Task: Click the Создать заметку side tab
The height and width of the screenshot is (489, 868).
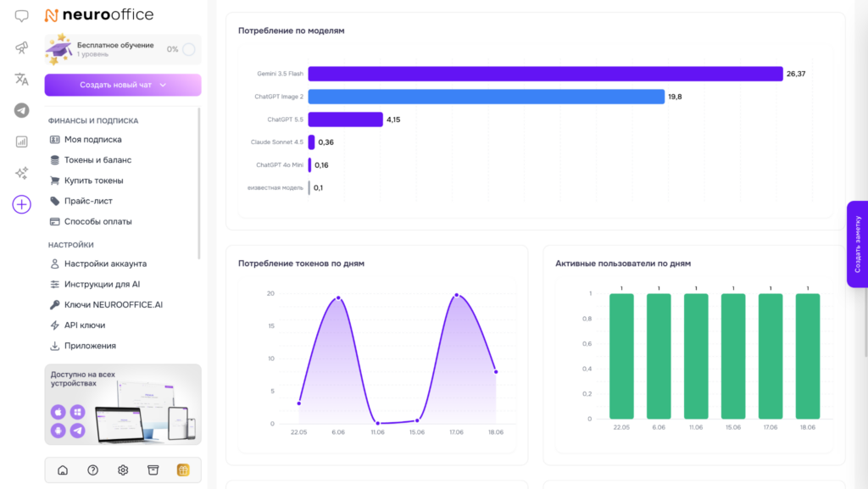Action: [857, 244]
